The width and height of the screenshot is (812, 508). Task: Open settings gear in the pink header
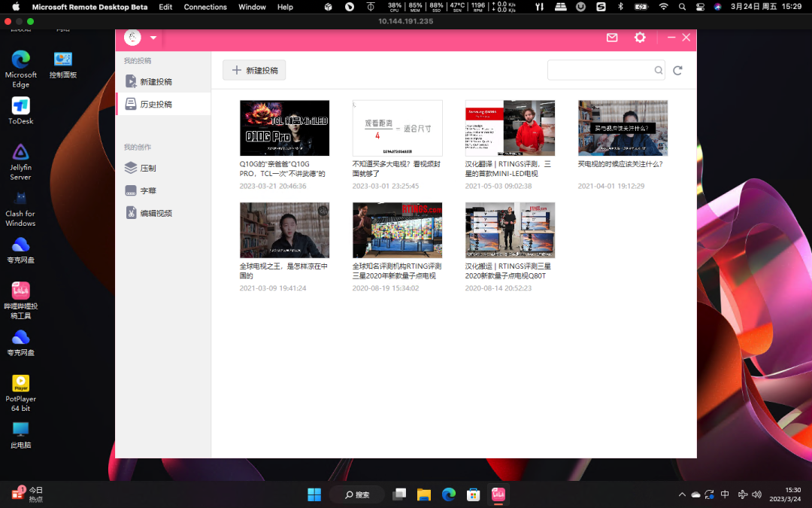[x=640, y=38]
